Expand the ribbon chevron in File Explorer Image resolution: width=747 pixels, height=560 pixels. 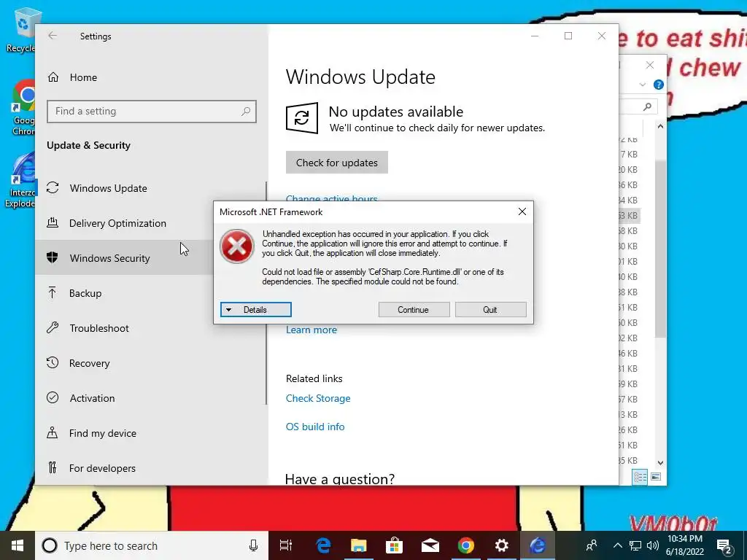click(642, 85)
